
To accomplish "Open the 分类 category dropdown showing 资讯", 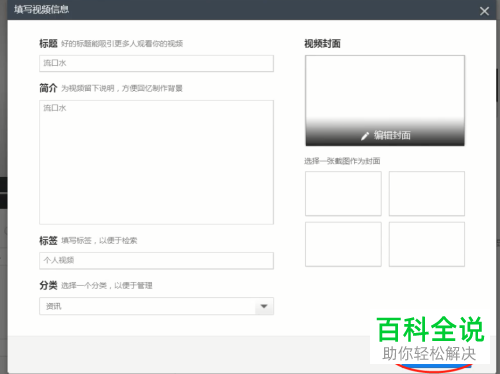I will pos(156,306).
